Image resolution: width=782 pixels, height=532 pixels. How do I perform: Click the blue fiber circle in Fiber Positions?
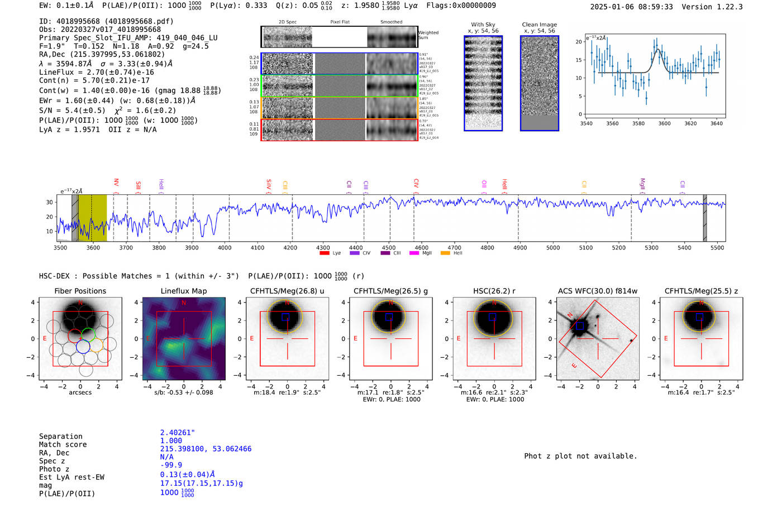[83, 347]
